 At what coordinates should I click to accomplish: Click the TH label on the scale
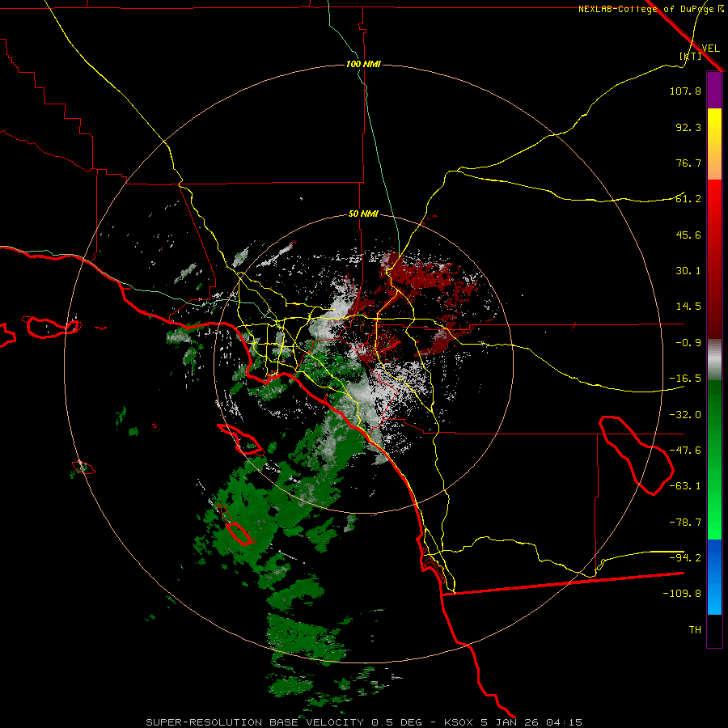(695, 630)
